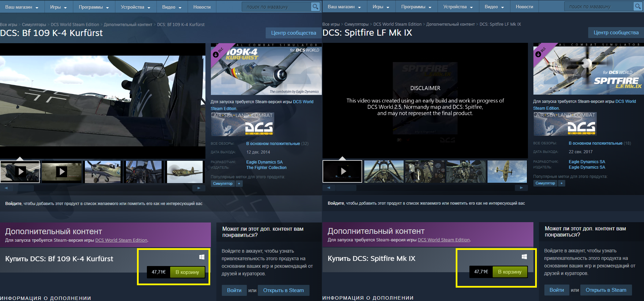This screenshot has width=644, height=301.
Task: Click left scroll arrow under Spitfire thumbnails
Action: point(329,188)
